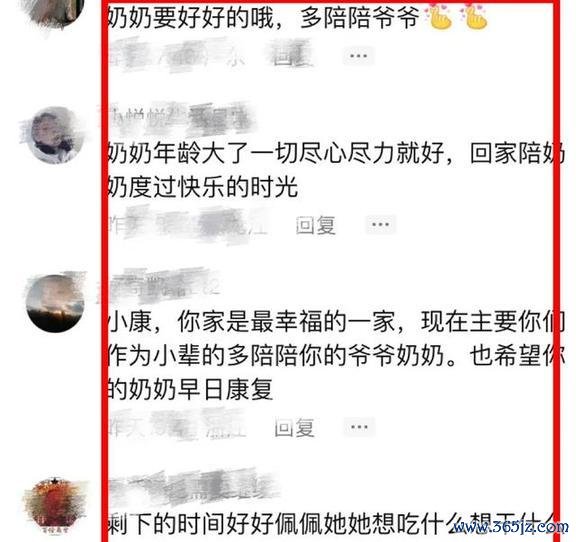Open the more options dots under the "多陪陪爷爷" comment
576x542 pixels.
pyautogui.click(x=359, y=56)
